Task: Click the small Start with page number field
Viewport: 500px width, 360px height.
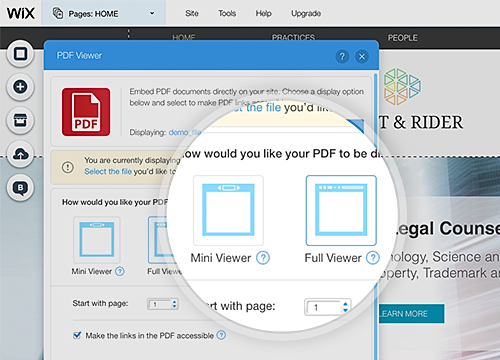Action: click(159, 304)
